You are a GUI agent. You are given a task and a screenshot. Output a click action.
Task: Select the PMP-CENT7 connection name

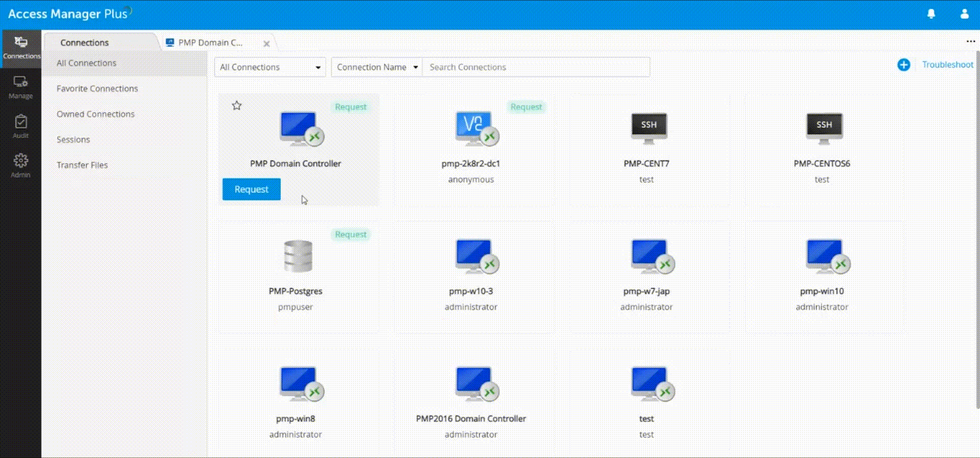[x=646, y=164]
